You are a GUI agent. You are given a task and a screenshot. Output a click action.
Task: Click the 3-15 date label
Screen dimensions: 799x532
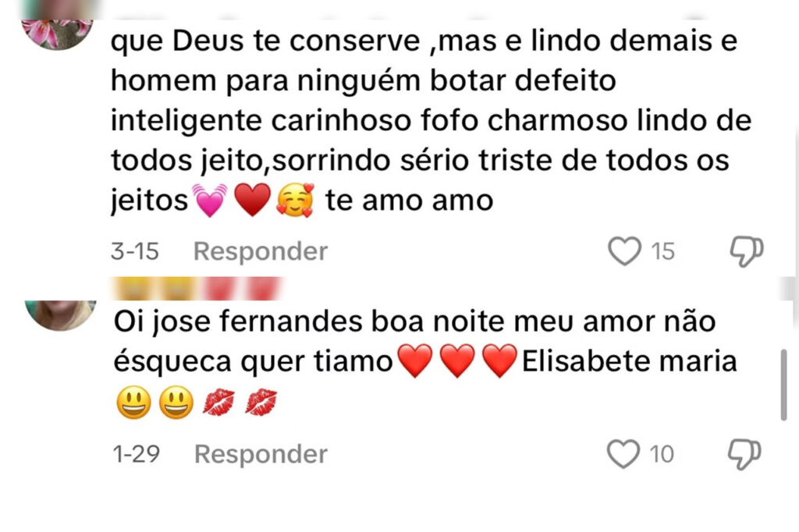point(135,252)
